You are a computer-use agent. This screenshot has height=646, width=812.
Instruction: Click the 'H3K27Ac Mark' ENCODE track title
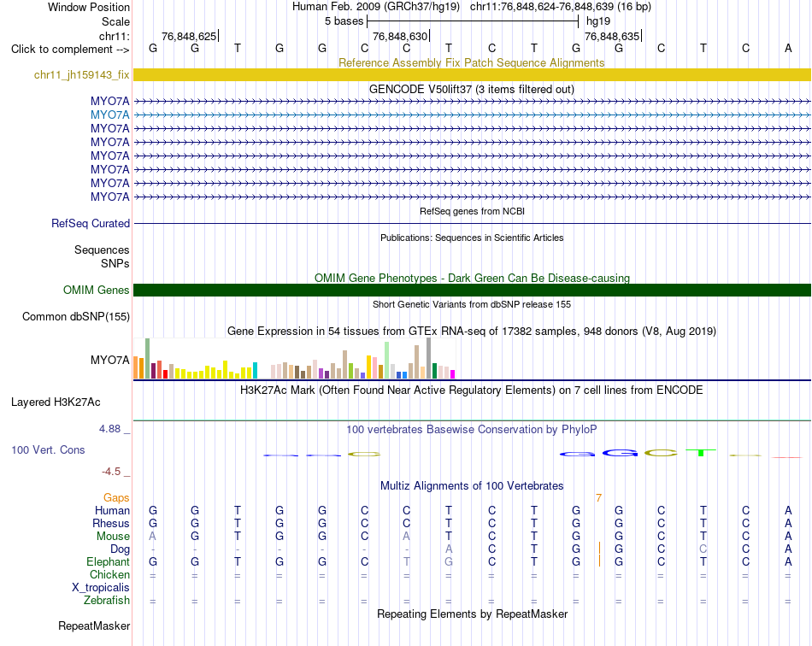(x=471, y=390)
